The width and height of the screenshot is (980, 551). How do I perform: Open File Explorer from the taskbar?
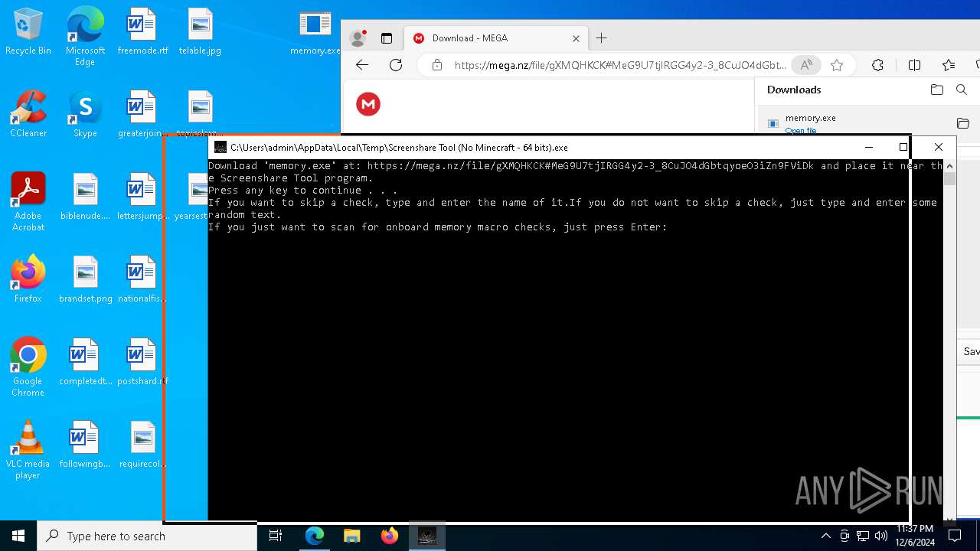point(351,536)
